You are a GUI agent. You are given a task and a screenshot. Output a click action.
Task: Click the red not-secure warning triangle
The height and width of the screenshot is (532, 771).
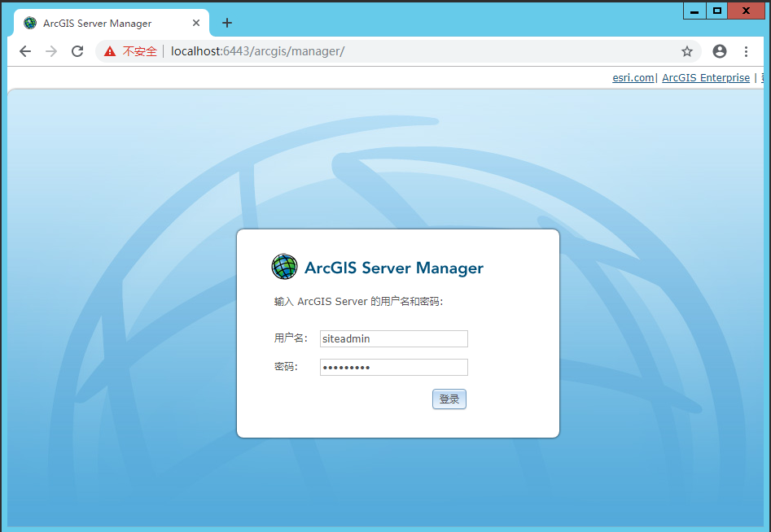click(110, 51)
